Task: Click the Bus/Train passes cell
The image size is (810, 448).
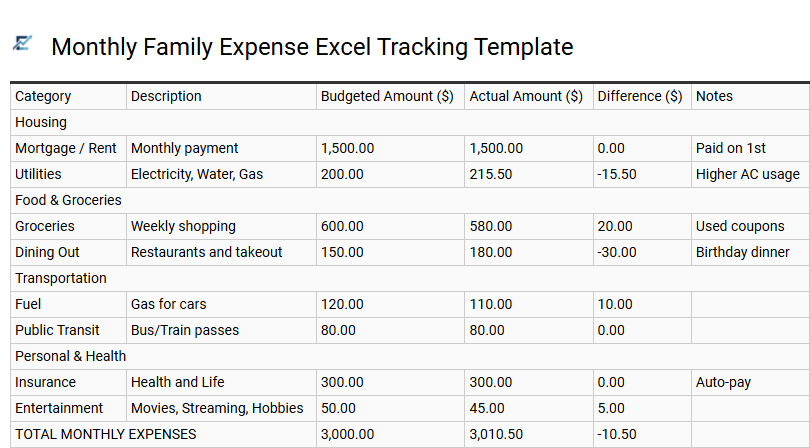Action: tap(221, 330)
